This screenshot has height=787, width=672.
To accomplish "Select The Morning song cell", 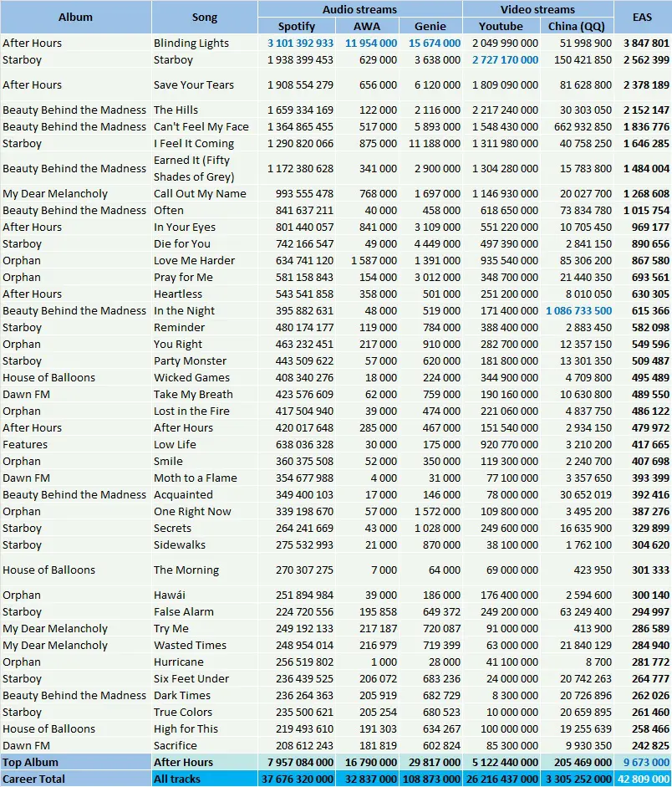I will (x=205, y=570).
